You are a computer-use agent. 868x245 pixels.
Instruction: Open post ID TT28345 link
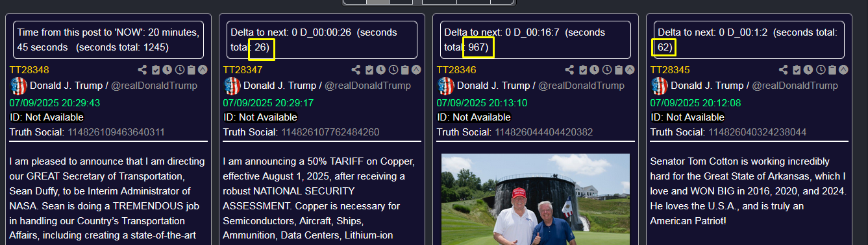point(670,70)
